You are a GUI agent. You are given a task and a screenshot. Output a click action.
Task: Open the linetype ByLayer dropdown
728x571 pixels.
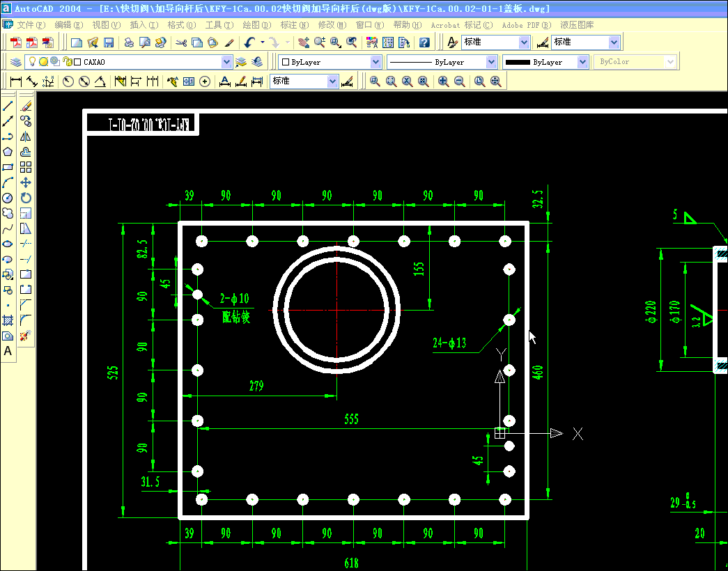(x=491, y=62)
